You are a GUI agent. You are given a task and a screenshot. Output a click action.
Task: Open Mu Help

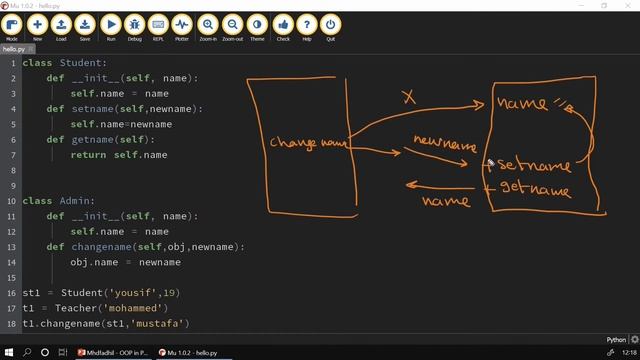point(307,28)
